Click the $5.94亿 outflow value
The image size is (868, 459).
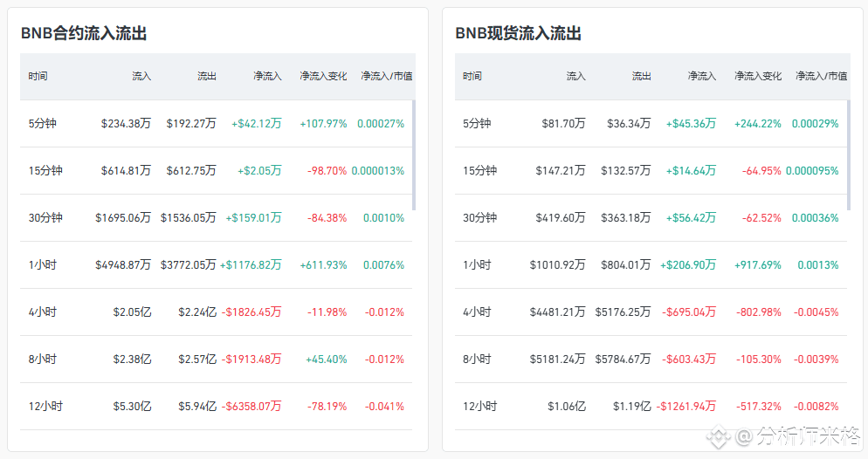pyautogui.click(x=197, y=407)
